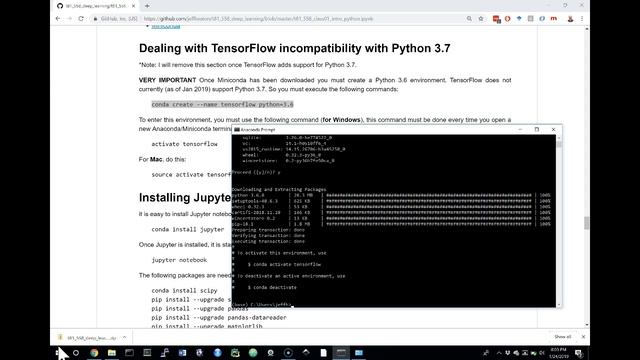Click the page scrollbar's down arrow
640x360 pixels.
587,325
